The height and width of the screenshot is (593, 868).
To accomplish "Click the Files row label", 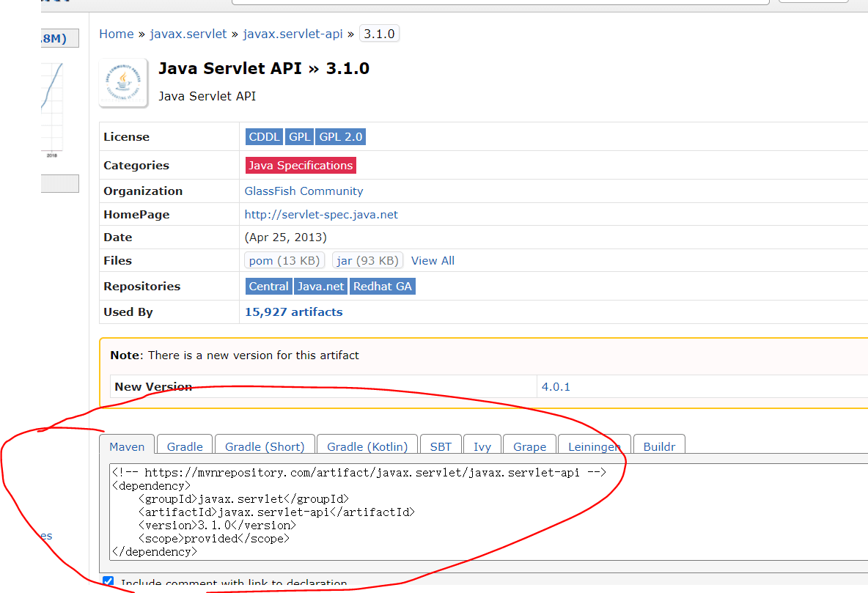I will click(x=117, y=261).
